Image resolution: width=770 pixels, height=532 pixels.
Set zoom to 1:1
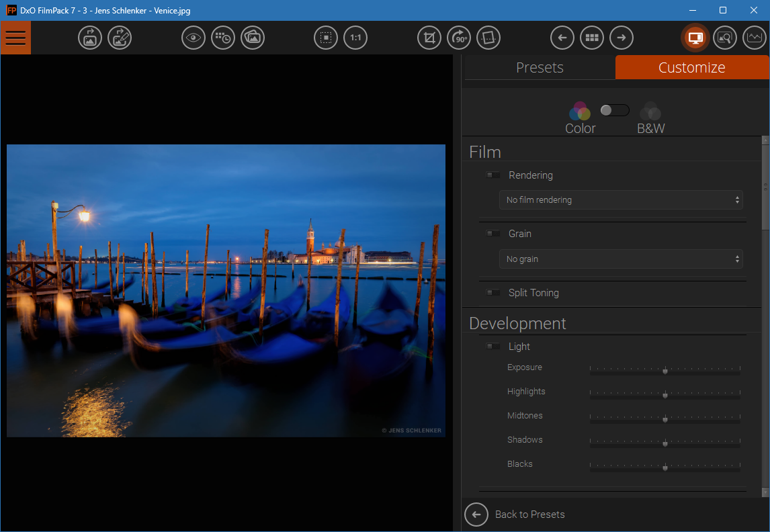tap(355, 38)
